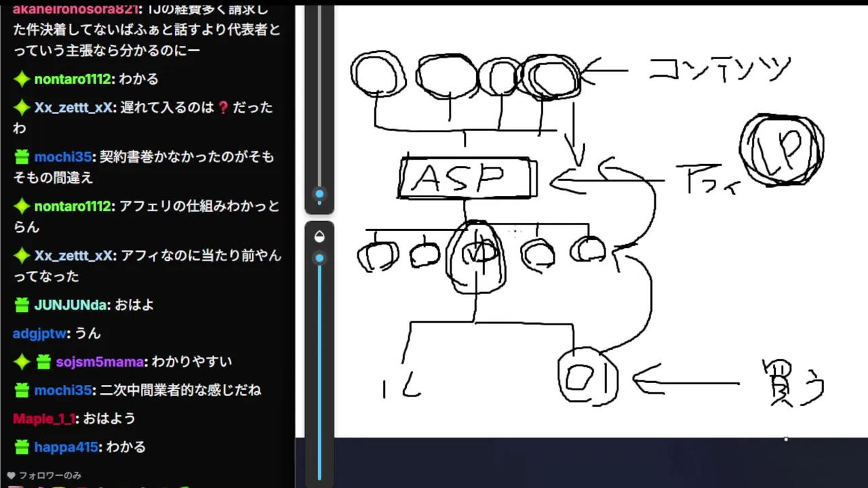Click adgjptw's message うん

(87, 333)
